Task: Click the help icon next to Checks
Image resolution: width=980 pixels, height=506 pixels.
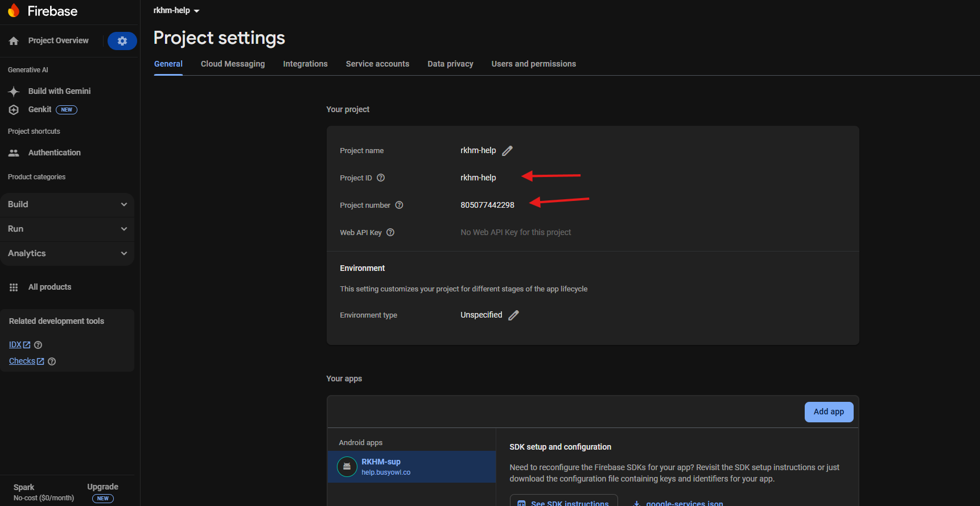Action: click(x=52, y=361)
